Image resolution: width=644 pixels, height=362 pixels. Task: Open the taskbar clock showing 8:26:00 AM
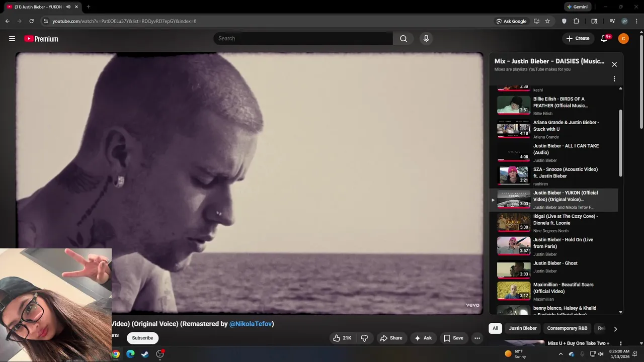coord(619,354)
